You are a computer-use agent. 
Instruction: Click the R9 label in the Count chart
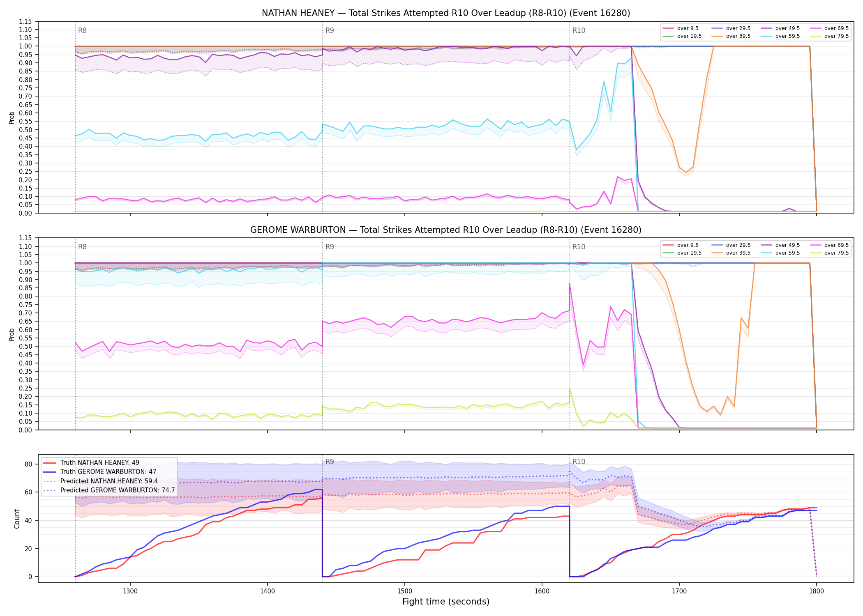[x=330, y=462]
